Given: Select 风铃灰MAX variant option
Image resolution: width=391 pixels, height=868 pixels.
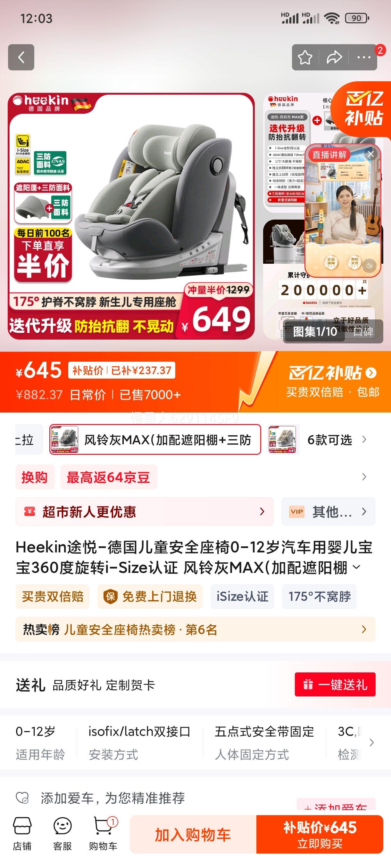Looking at the screenshot, I should [x=155, y=439].
